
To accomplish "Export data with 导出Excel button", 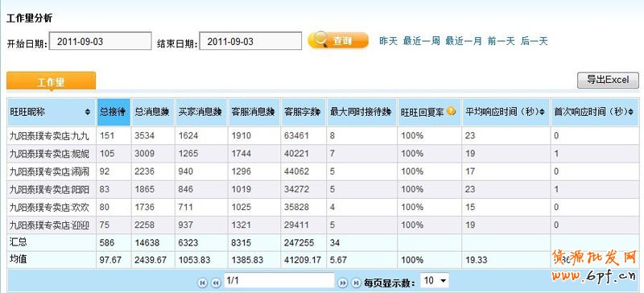I will (608, 80).
